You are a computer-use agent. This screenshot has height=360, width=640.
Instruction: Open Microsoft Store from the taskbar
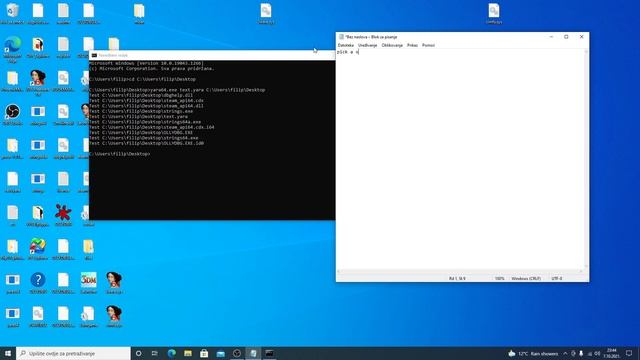(204, 353)
